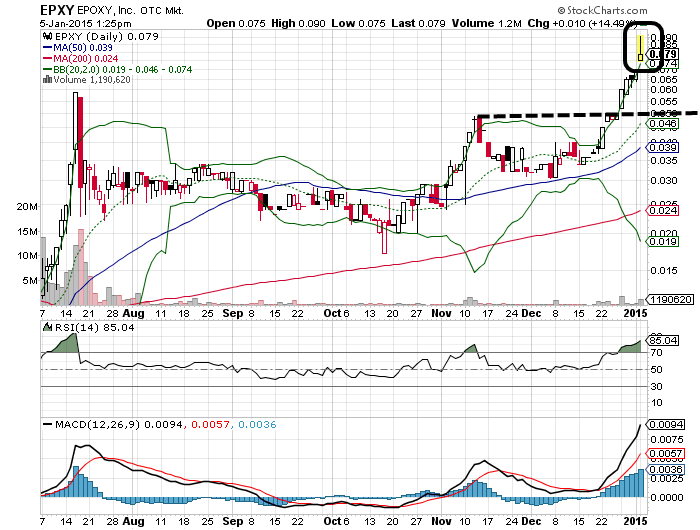Click the blue MA(50) legend line swatch

click(x=47, y=47)
